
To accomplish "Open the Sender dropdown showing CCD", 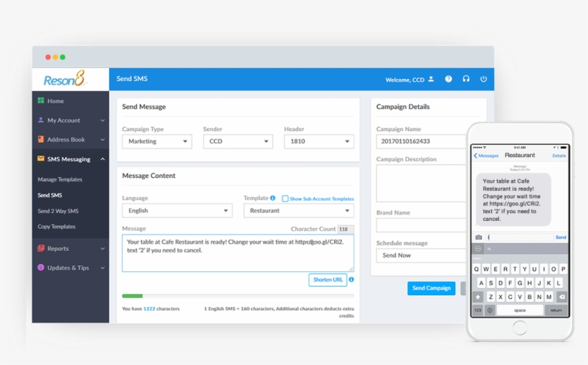I will [238, 141].
